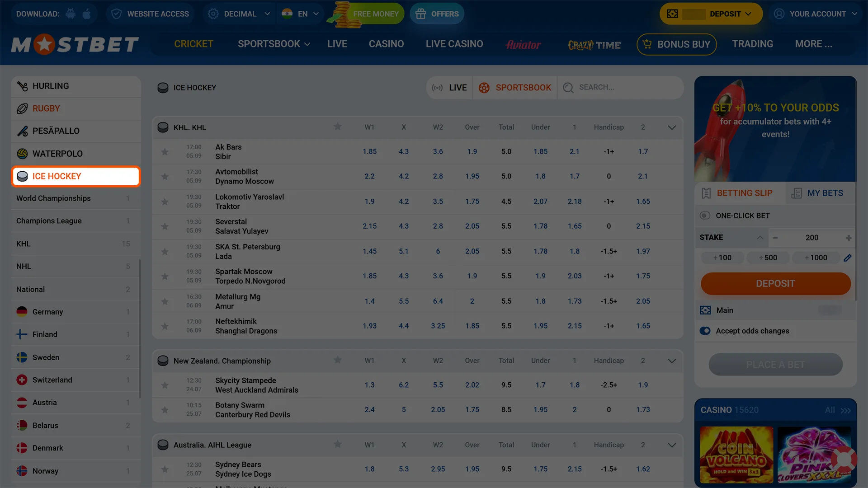
Task: Select the Live tab in Ice Hockey
Action: 449,88
